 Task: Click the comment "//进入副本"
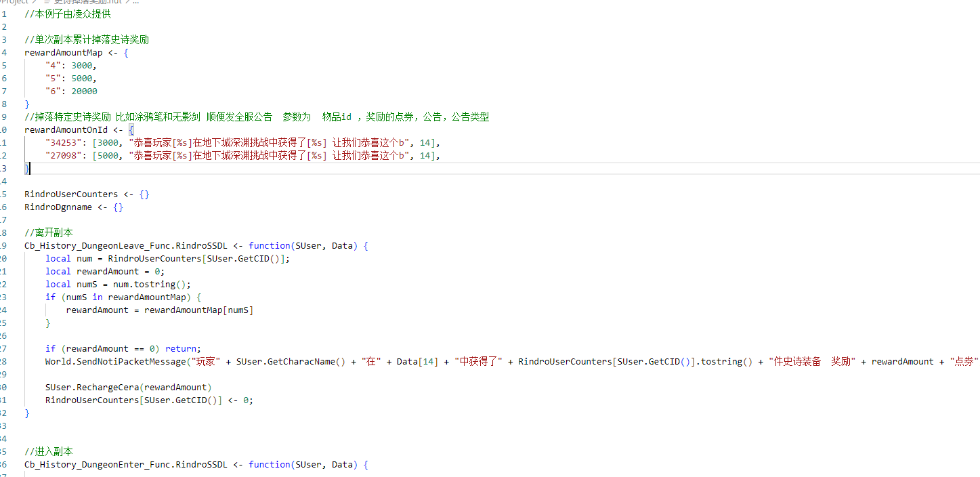(49, 452)
